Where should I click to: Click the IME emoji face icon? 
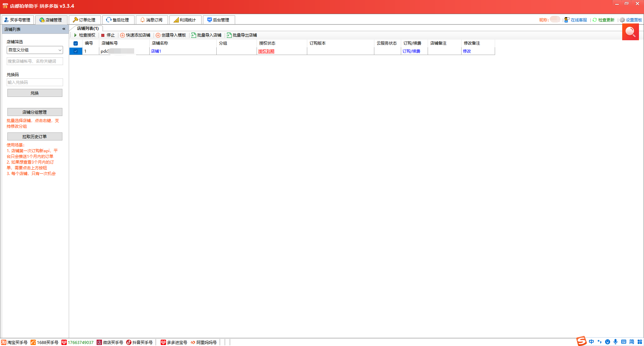click(607, 342)
